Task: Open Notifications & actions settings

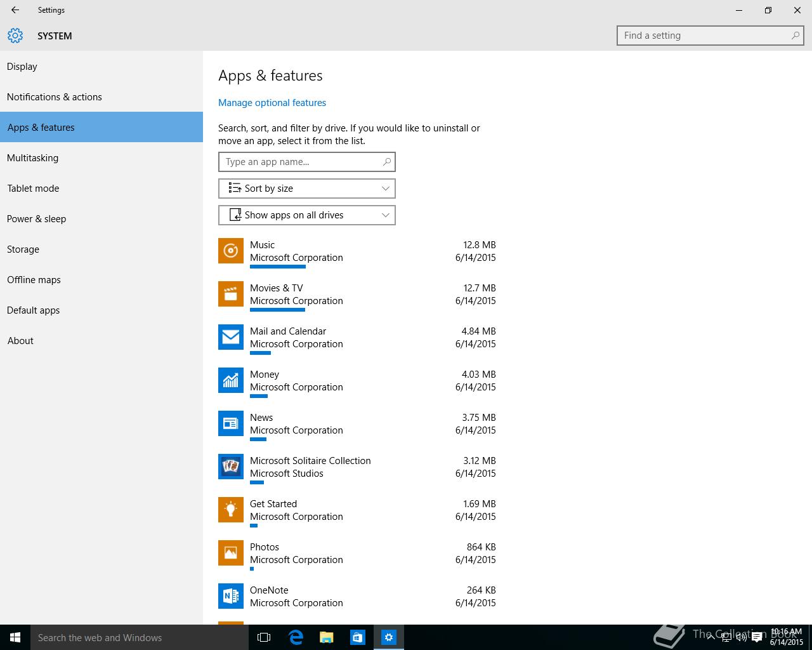Action: coord(101,96)
